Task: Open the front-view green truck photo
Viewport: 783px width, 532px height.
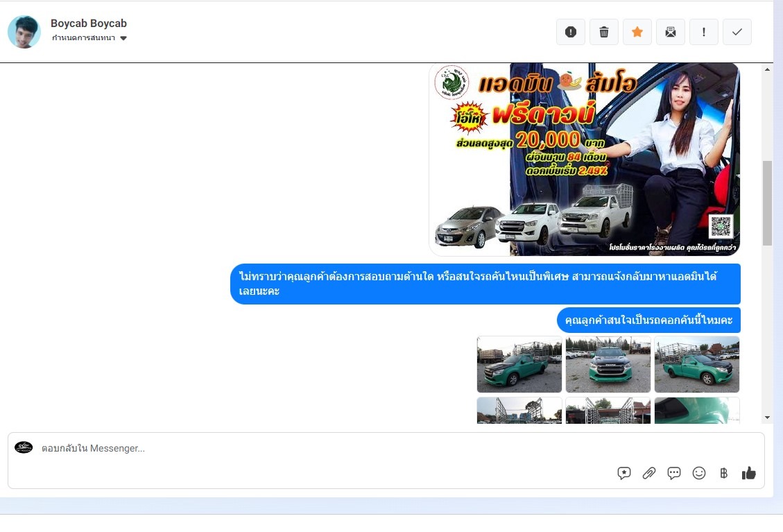Action: [x=608, y=364]
